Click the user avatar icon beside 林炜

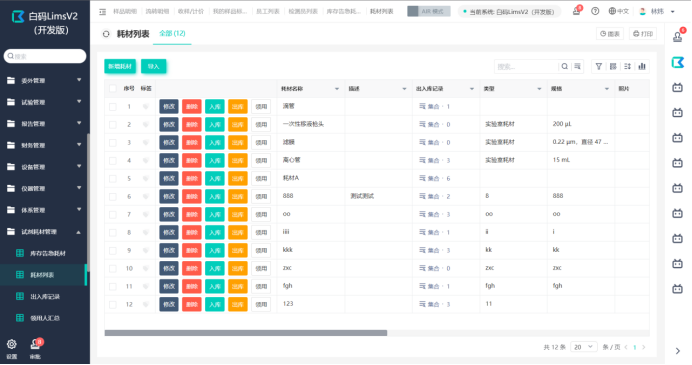click(x=643, y=11)
